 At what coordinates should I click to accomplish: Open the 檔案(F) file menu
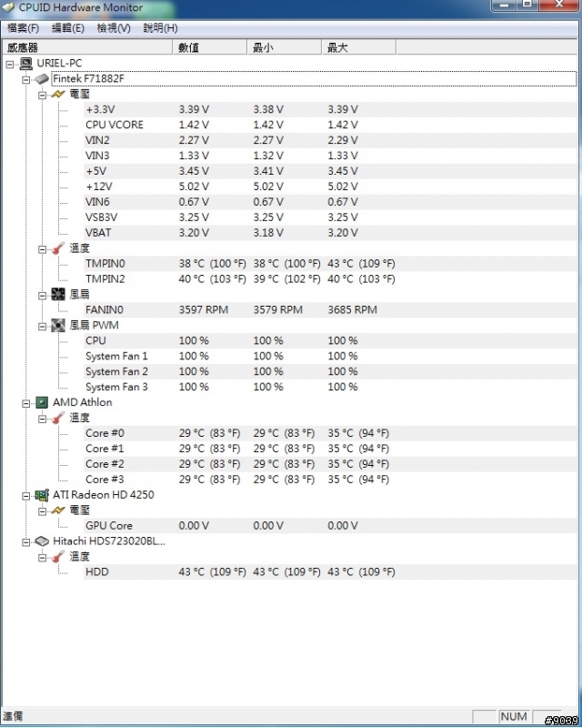[24, 28]
